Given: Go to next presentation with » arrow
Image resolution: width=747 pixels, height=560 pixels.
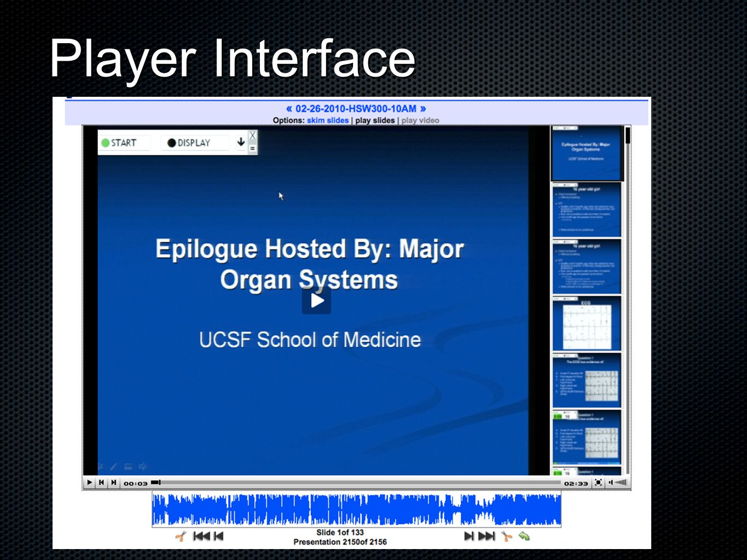Looking at the screenshot, I should click(x=423, y=109).
